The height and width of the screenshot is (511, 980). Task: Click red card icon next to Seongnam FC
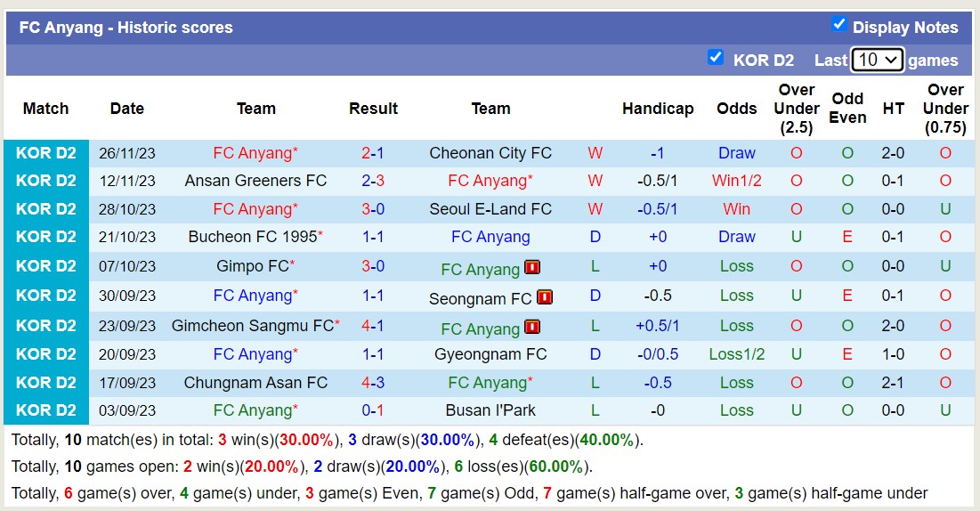545,297
